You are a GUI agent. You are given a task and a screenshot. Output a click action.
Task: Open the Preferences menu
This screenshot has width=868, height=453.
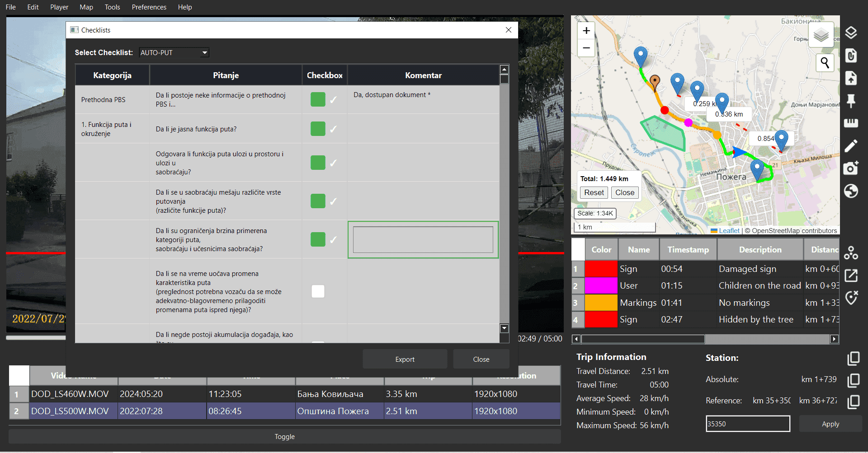pos(149,7)
